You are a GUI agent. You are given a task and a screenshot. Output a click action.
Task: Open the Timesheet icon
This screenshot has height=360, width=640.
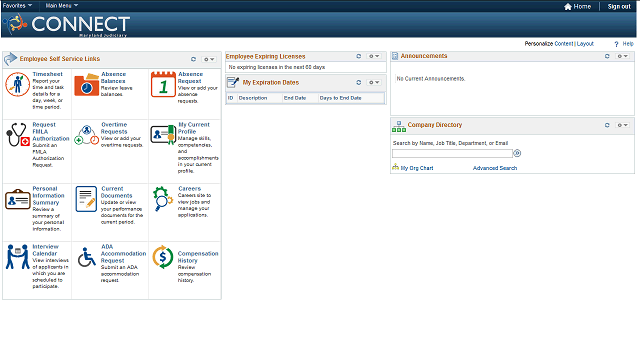pyautogui.click(x=17, y=84)
